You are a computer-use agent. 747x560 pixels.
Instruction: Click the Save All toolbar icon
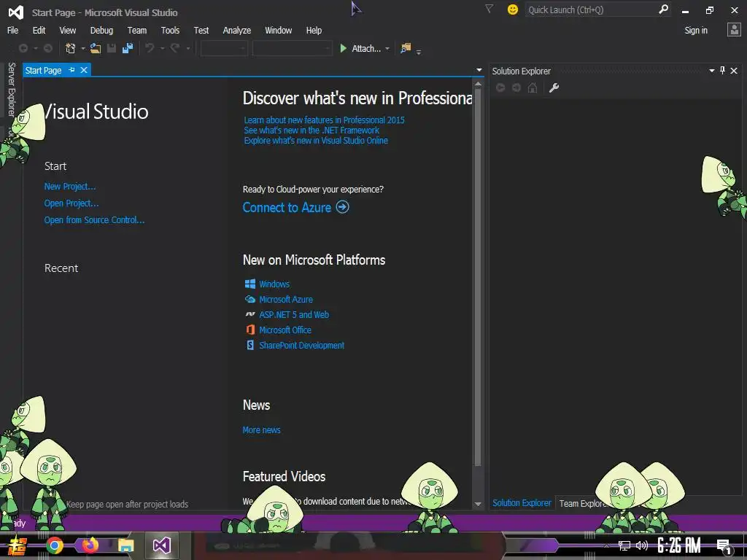128,48
